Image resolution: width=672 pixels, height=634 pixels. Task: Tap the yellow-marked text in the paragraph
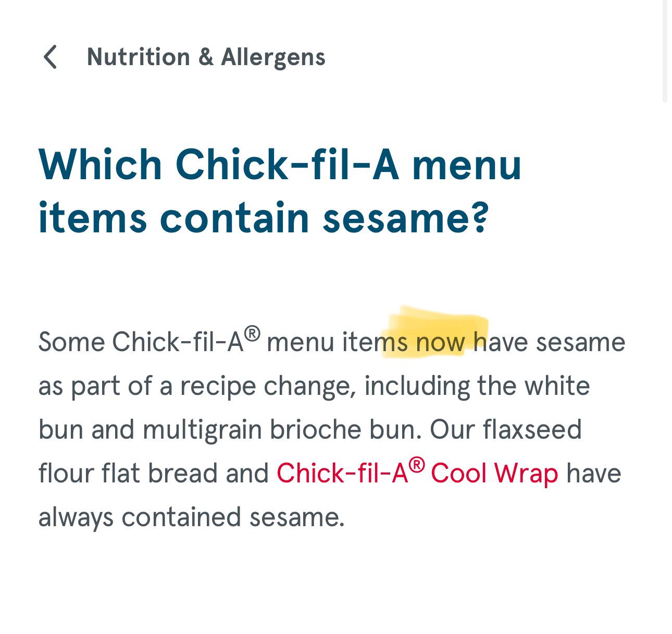pyautogui.click(x=439, y=341)
